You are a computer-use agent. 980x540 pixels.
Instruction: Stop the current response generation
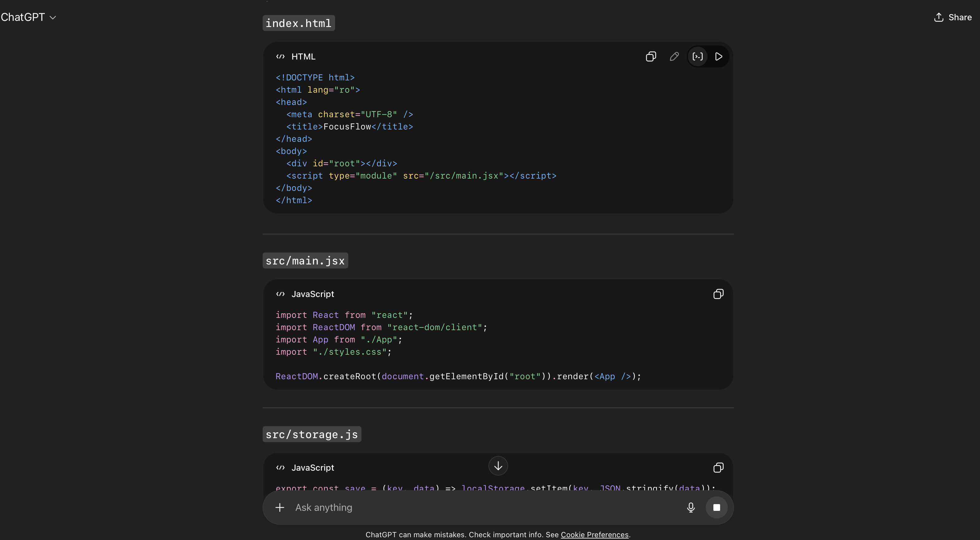pos(717,508)
